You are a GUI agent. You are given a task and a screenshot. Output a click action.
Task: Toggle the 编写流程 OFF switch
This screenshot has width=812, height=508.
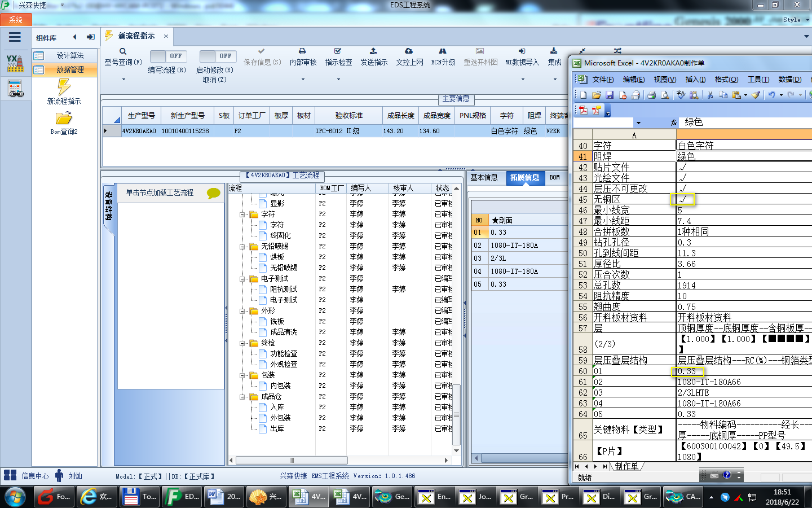[168, 56]
